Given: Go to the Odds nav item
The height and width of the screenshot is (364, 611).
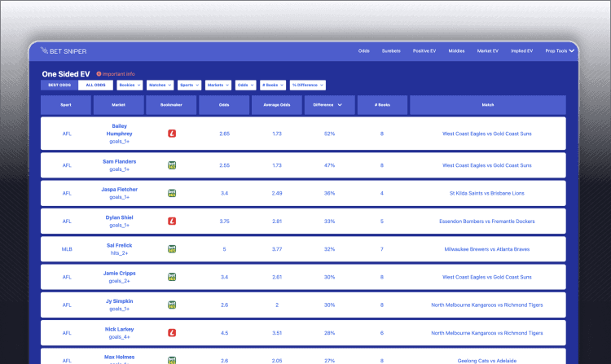Looking at the screenshot, I should 364,51.
